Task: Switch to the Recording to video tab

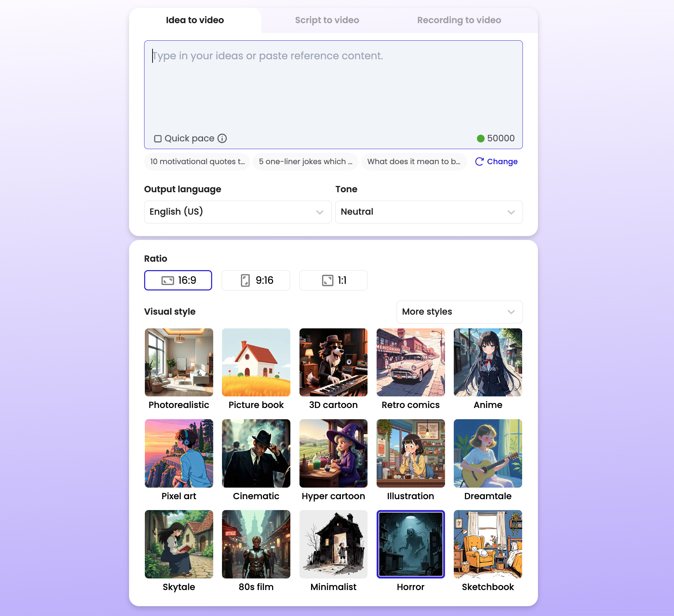Action: click(459, 20)
